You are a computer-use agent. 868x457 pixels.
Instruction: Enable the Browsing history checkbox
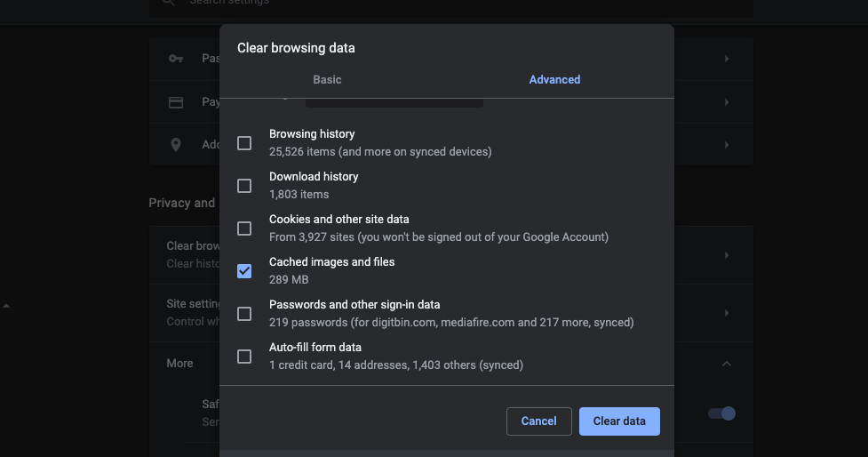pos(244,143)
